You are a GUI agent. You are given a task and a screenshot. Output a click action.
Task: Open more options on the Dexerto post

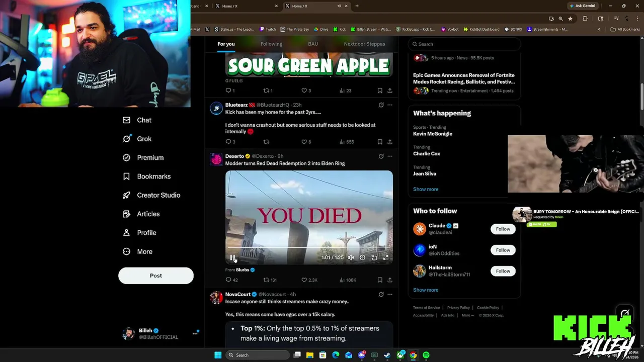coord(389,156)
